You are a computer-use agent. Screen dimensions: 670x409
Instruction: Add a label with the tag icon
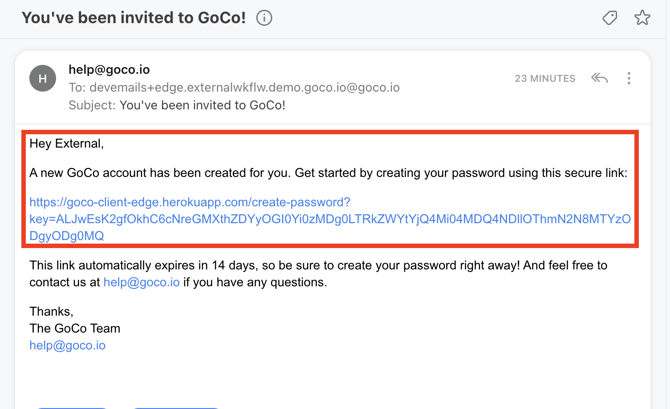click(610, 18)
